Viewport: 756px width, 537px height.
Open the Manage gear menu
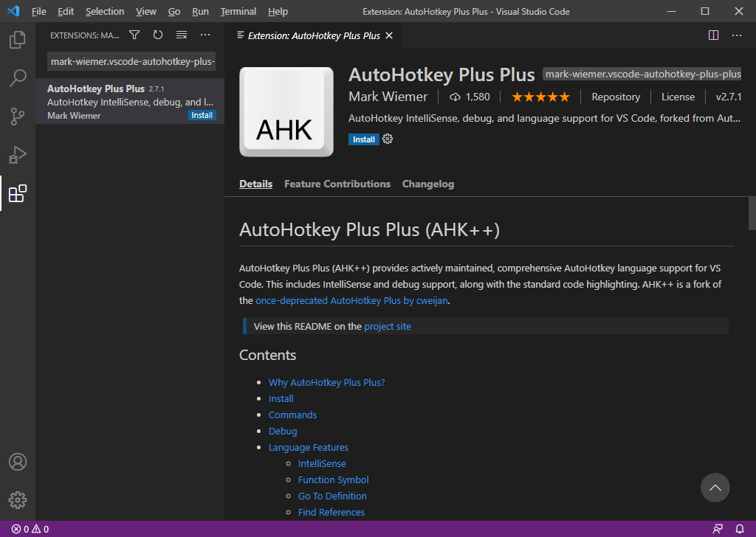click(17, 499)
